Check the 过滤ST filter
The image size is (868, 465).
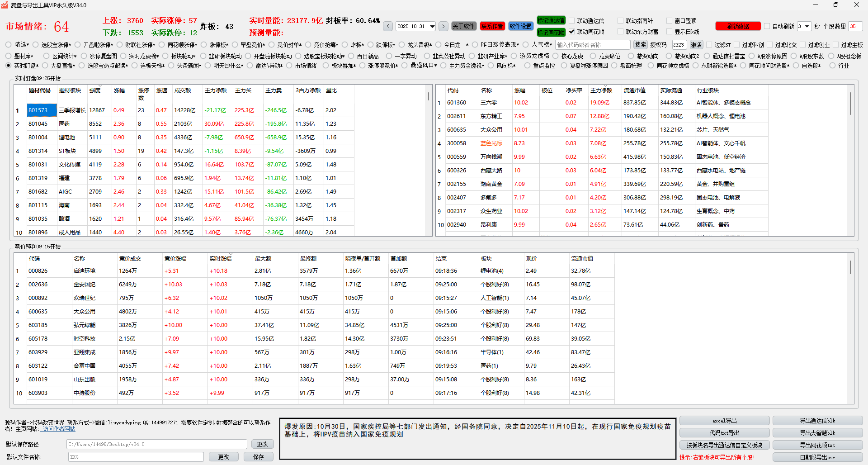(x=709, y=45)
